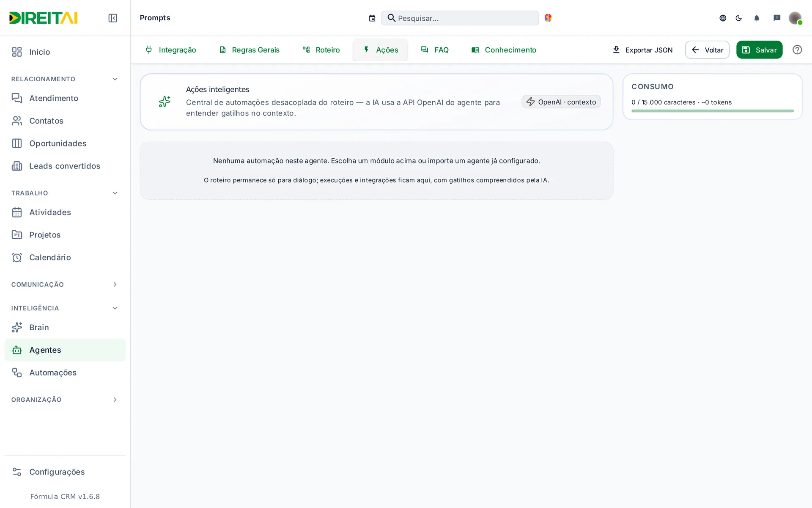Switch to FAQ tab
812x508 pixels.
435,50
